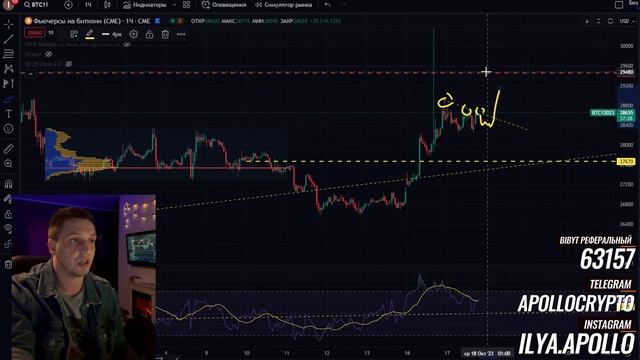Toggle hide all drawings eye icon
This screenshot has height=360, width=640.
(x=9, y=229)
